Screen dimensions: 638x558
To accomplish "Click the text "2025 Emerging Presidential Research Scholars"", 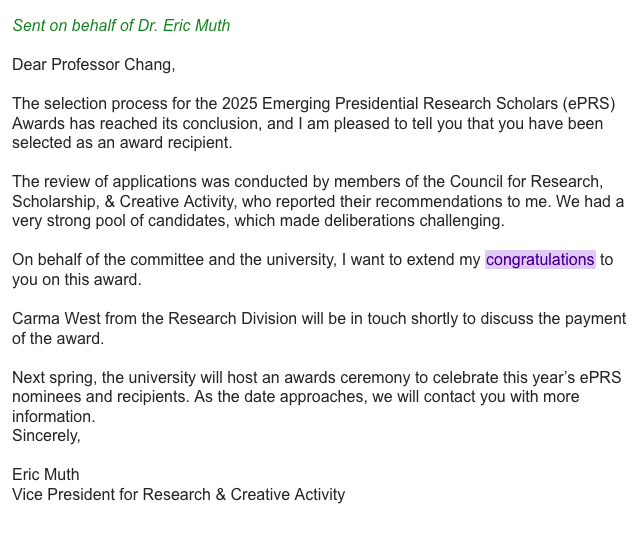I will pos(389,104).
